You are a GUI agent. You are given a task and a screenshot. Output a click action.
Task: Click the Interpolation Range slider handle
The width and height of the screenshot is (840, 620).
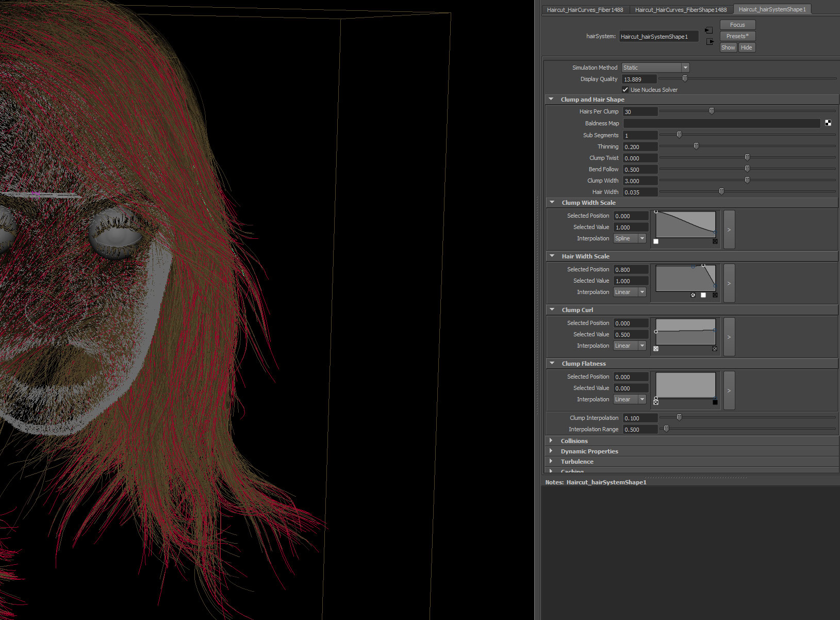[x=666, y=429]
